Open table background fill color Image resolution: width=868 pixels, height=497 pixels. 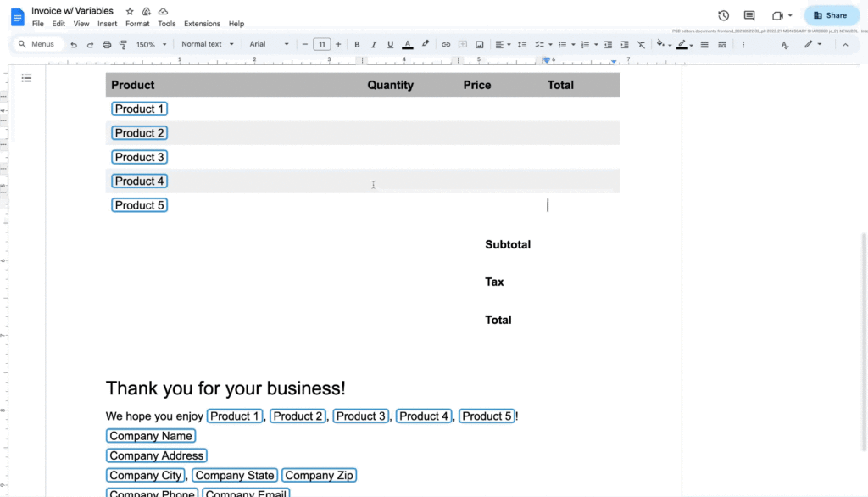(x=663, y=44)
